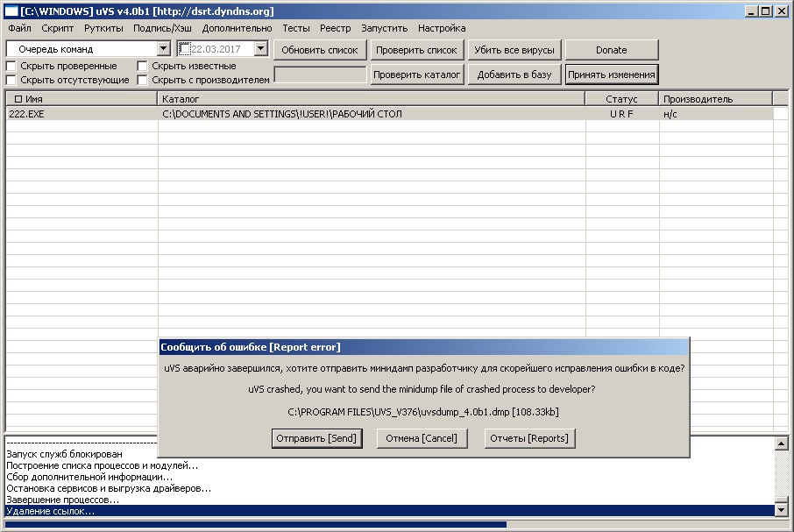Enable the date filter checkbox
Screen dimensions: 794x532
click(x=184, y=48)
